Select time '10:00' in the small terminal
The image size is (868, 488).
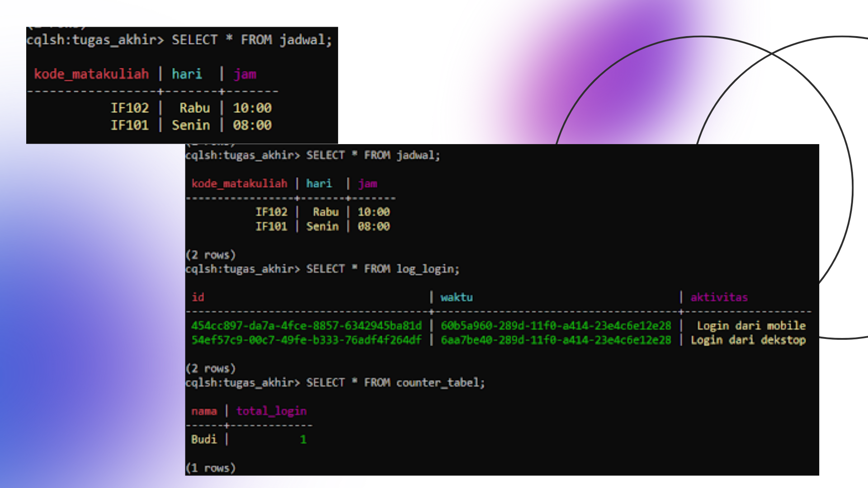point(252,108)
